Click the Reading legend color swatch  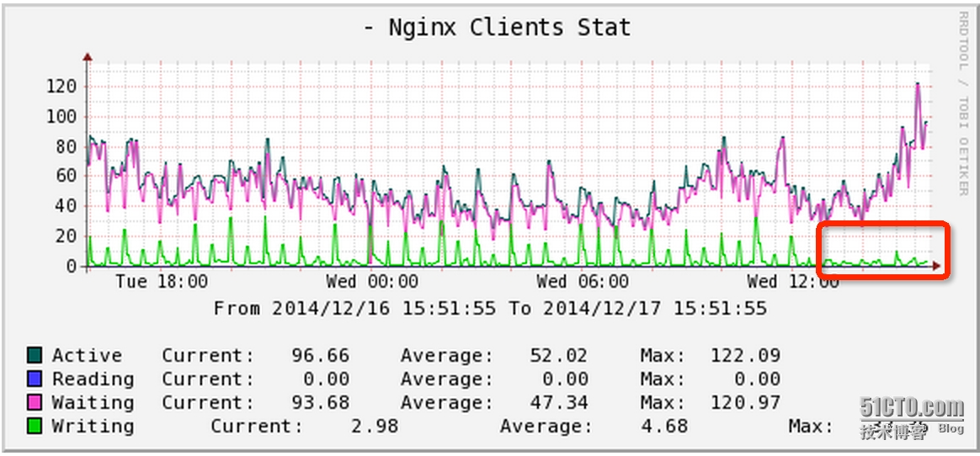(35, 379)
